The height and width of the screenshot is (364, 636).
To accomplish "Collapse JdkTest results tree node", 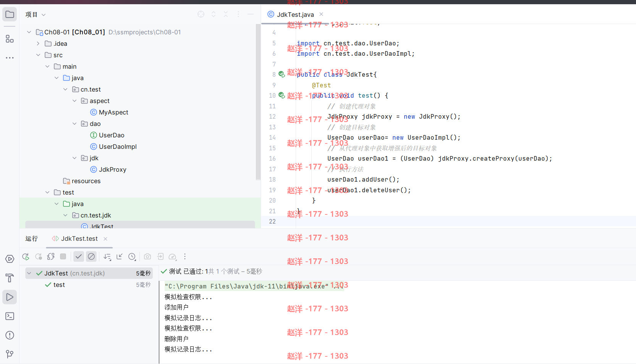I will coord(29,273).
